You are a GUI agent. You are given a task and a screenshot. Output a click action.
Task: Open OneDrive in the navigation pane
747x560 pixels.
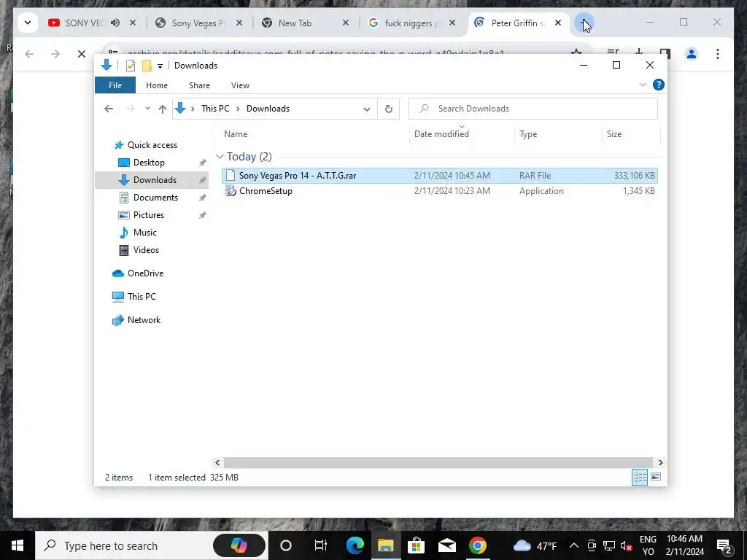145,273
